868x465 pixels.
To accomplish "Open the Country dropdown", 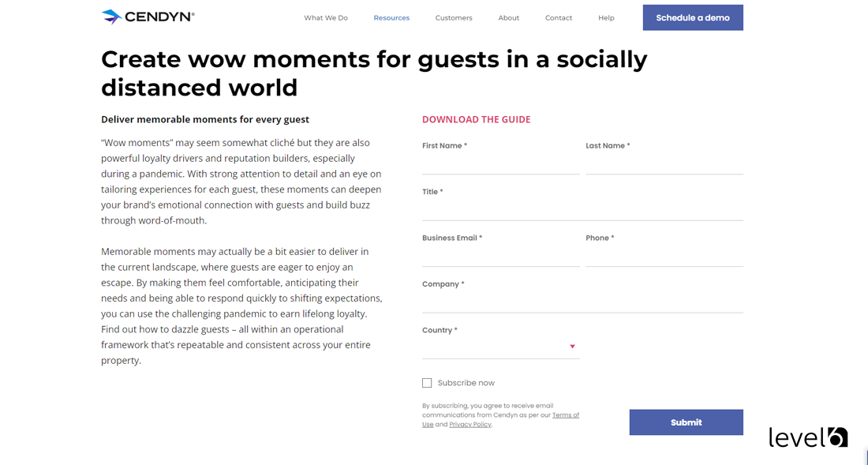I will coord(500,346).
